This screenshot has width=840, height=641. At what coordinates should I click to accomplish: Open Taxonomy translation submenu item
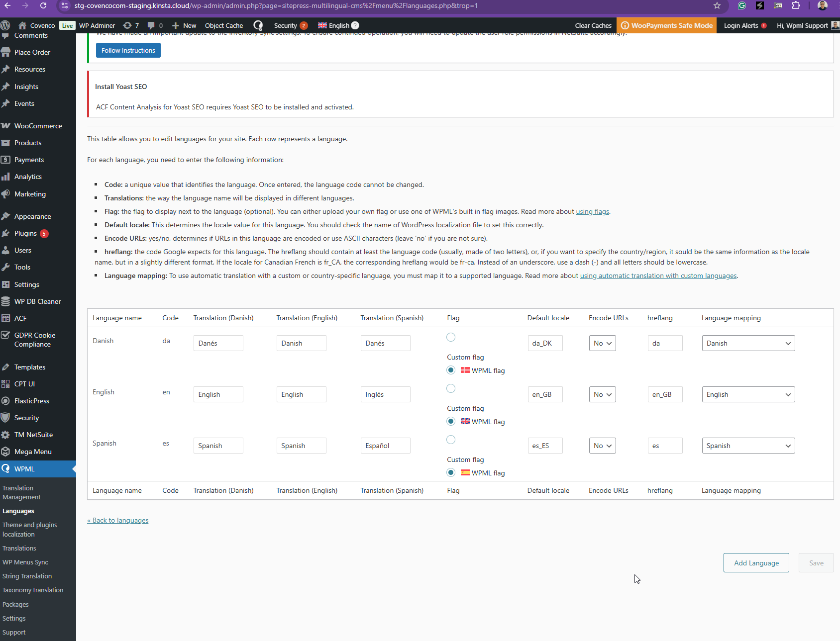click(x=33, y=590)
